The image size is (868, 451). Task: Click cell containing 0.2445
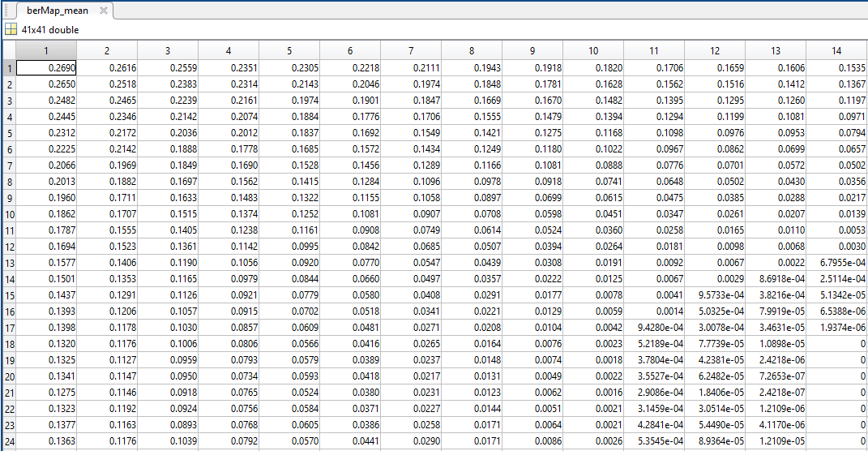pyautogui.click(x=46, y=116)
